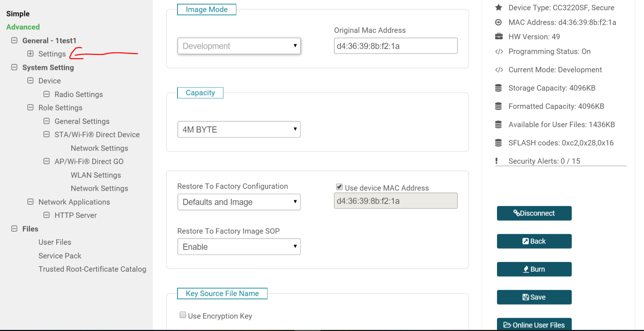Screen dimensions: 644x331
Task: Click the Disconnect button
Action: coord(534,213)
